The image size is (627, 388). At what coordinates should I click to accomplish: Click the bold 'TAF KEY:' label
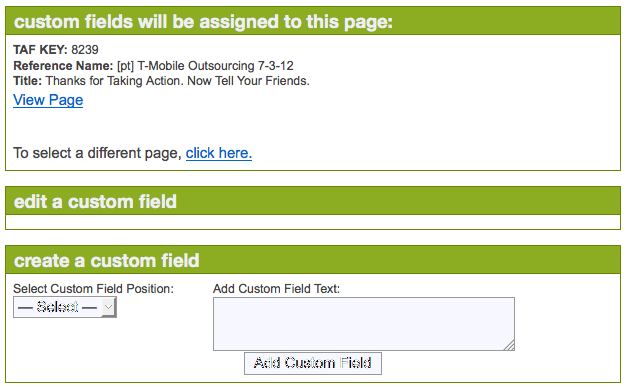40,50
